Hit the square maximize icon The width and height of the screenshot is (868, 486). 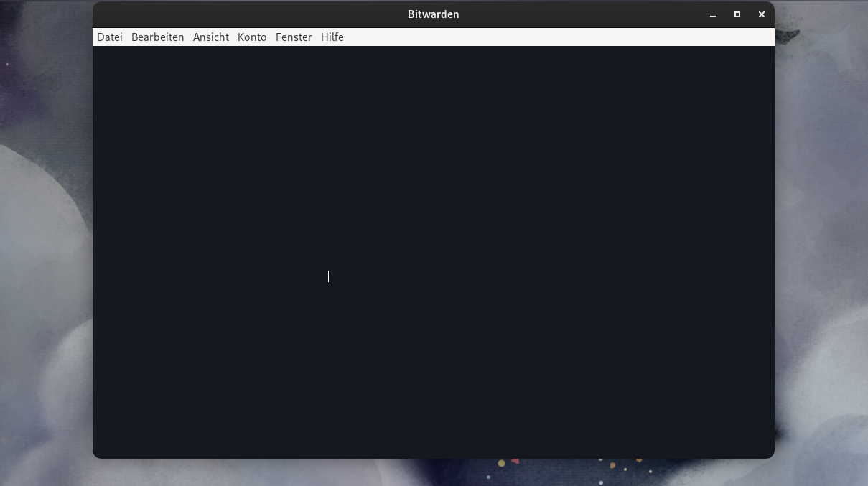click(737, 14)
